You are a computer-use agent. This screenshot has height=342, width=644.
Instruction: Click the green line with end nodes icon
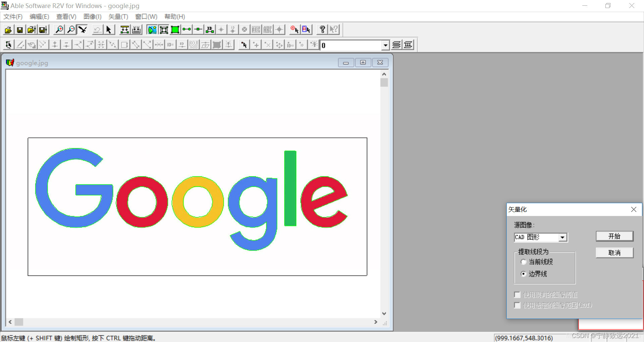point(187,30)
